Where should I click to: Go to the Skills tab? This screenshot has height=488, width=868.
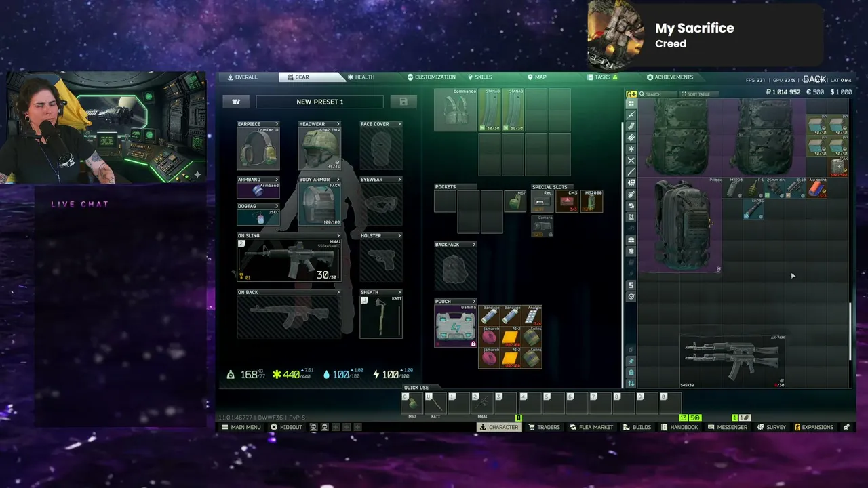(479, 77)
